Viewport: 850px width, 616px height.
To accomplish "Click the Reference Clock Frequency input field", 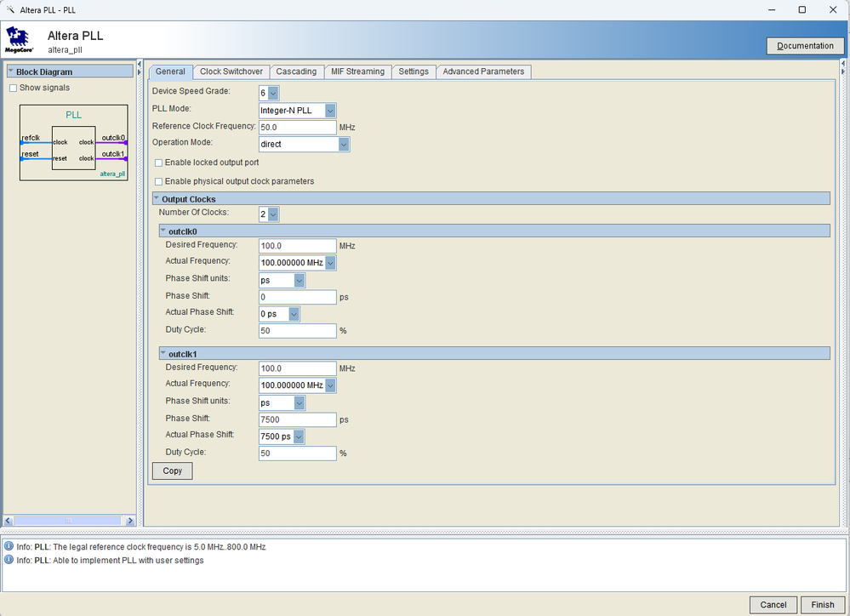I will pyautogui.click(x=297, y=128).
